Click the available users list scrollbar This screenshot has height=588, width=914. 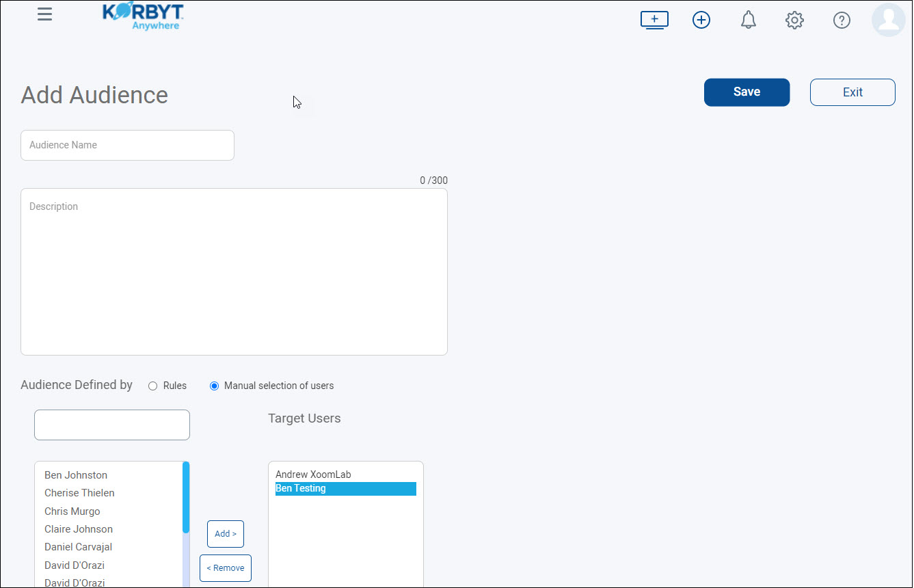tap(186, 497)
